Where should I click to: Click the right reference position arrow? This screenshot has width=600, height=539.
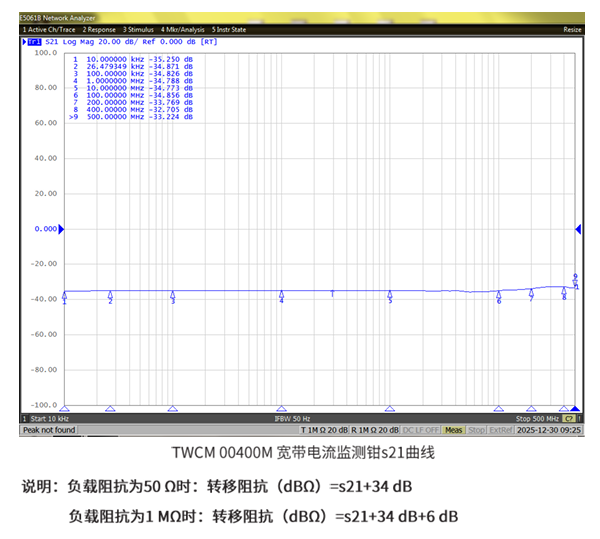[x=578, y=229]
